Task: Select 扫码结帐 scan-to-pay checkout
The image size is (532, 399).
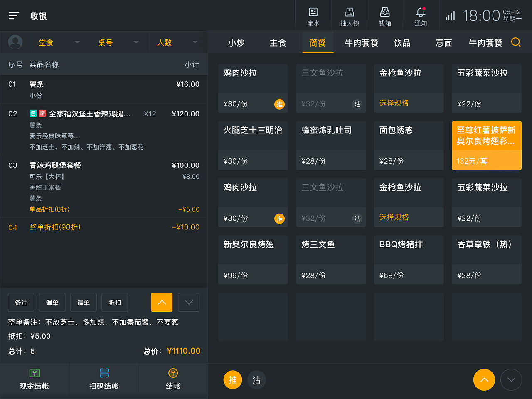Action: (103, 379)
